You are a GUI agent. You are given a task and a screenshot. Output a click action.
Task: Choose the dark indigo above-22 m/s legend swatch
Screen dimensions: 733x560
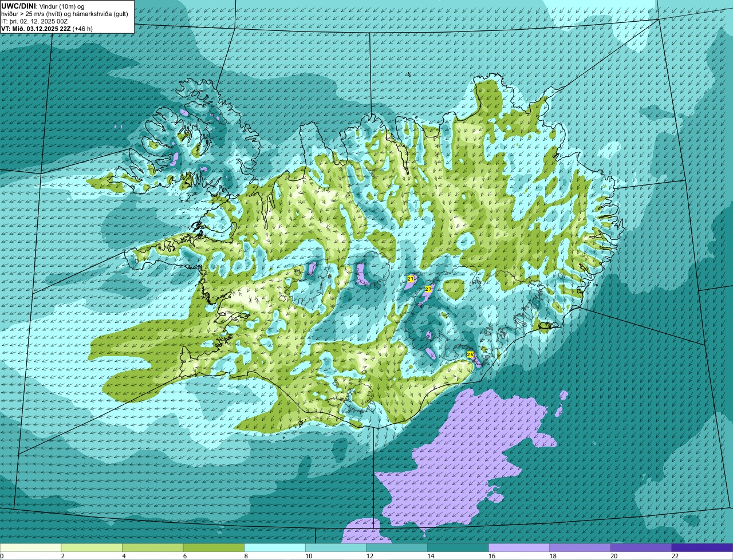[703, 548]
